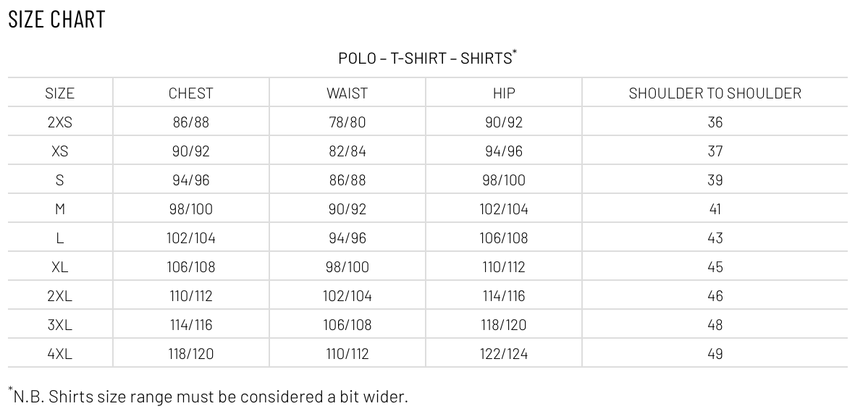This screenshot has height=414, width=868.
Task: Select the 4XL size row label
Action: coord(60,354)
